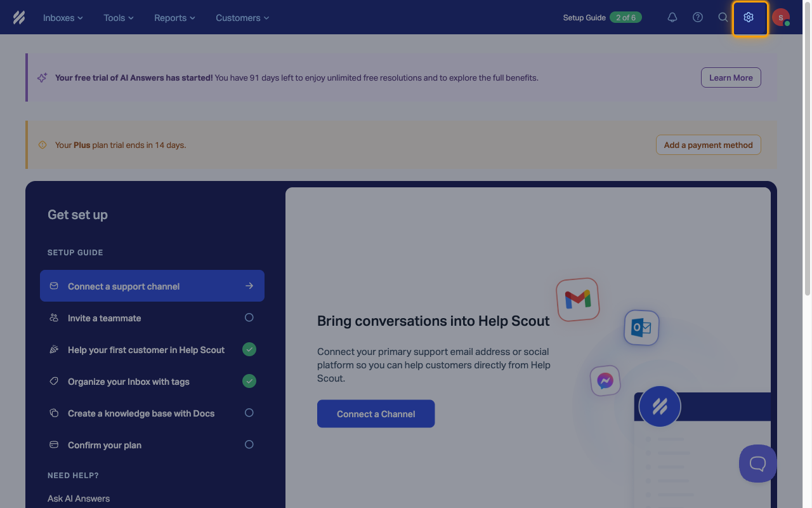Click the round Help Scout logo in the illustration
This screenshot has height=508, width=812.
pos(660,406)
